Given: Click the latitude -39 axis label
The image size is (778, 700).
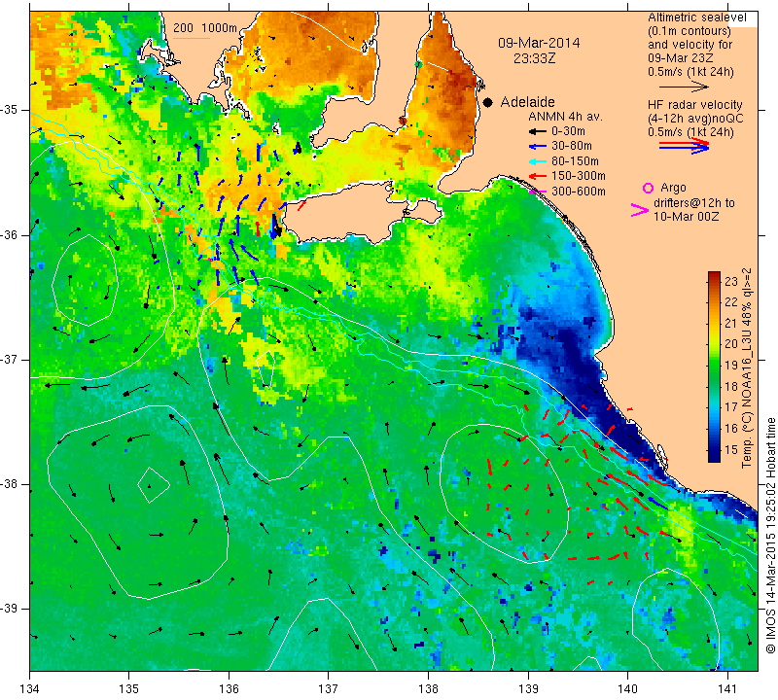Looking at the screenshot, I should pos(11,608).
